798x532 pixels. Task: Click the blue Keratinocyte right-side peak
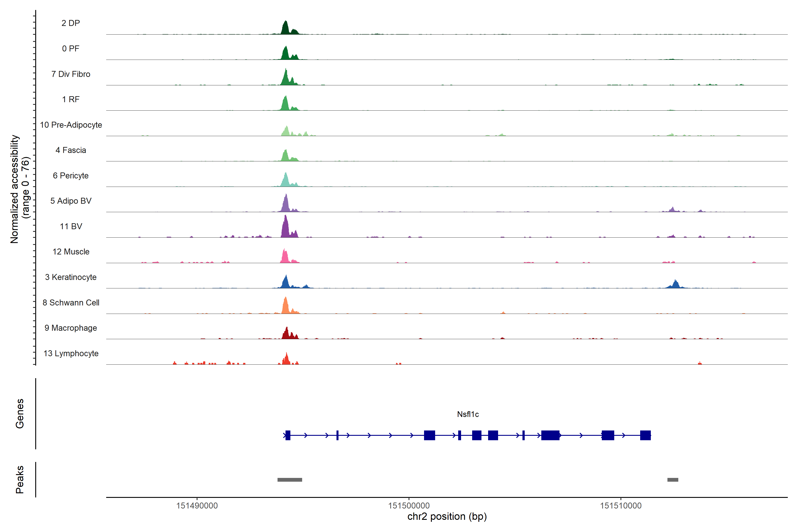coord(675,285)
